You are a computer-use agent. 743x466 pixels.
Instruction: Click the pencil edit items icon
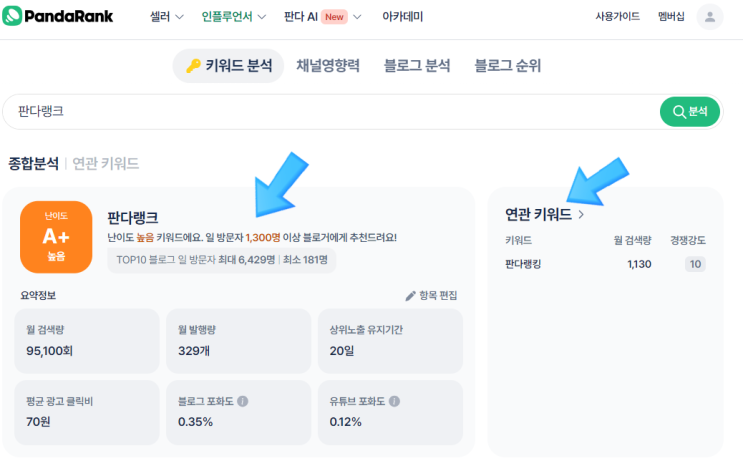pos(410,296)
